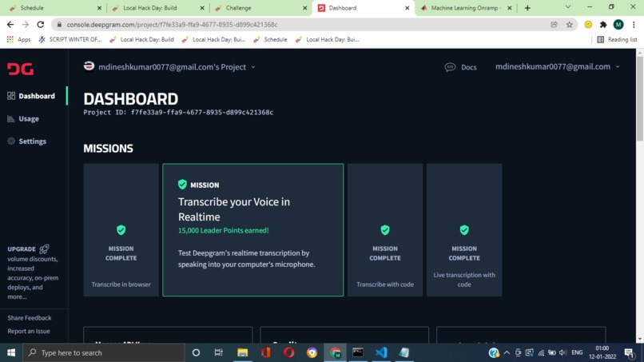
Task: Open the Windows Start menu
Action: coord(11,352)
